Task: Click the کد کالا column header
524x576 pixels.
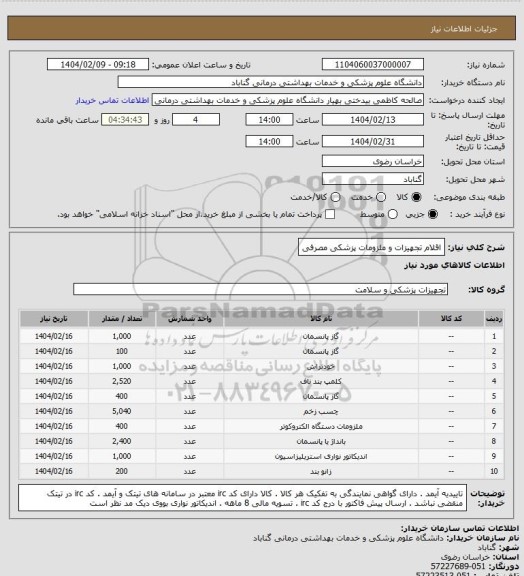Action: [451, 318]
